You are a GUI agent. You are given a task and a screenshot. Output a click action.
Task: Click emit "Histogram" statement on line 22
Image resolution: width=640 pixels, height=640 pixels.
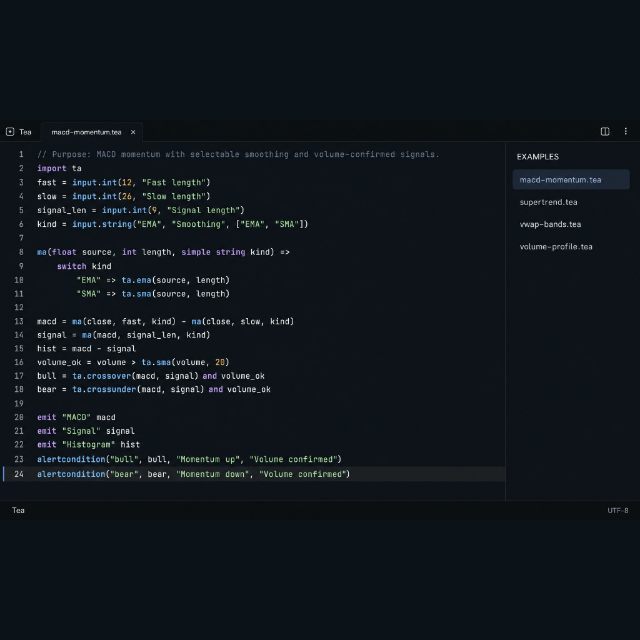89,444
